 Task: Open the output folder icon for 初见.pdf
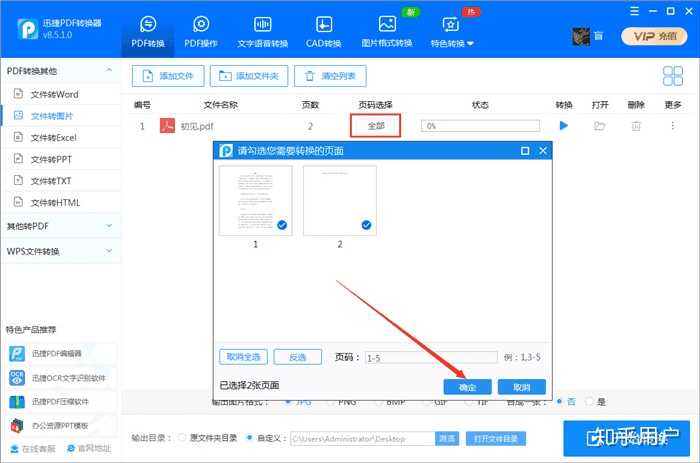pyautogui.click(x=600, y=126)
